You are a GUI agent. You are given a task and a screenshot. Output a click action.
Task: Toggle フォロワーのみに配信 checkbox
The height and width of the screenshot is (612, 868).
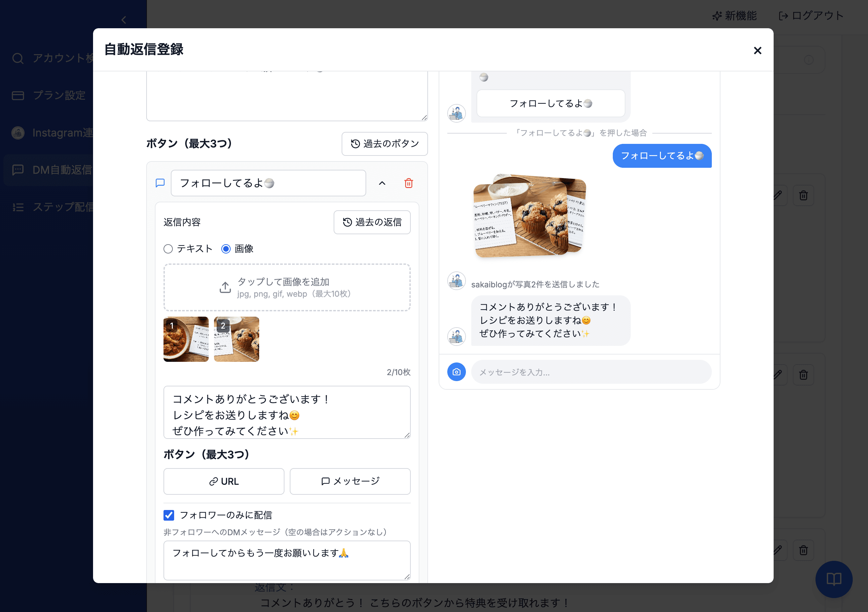169,515
